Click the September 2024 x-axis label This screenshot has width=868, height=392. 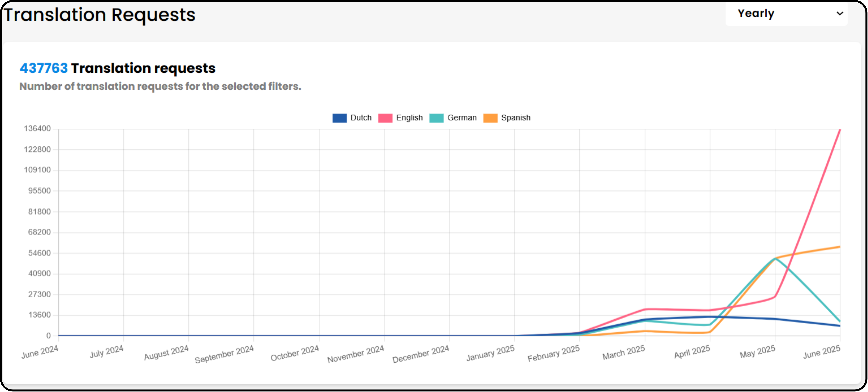click(x=224, y=355)
